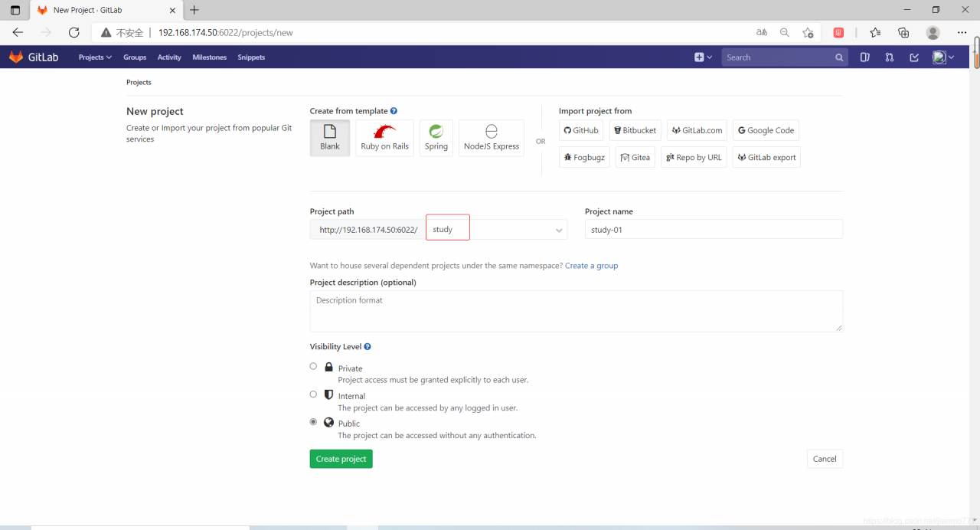Select the NodeJS Express template
Screen dimensions: 980x530
click(492, 138)
